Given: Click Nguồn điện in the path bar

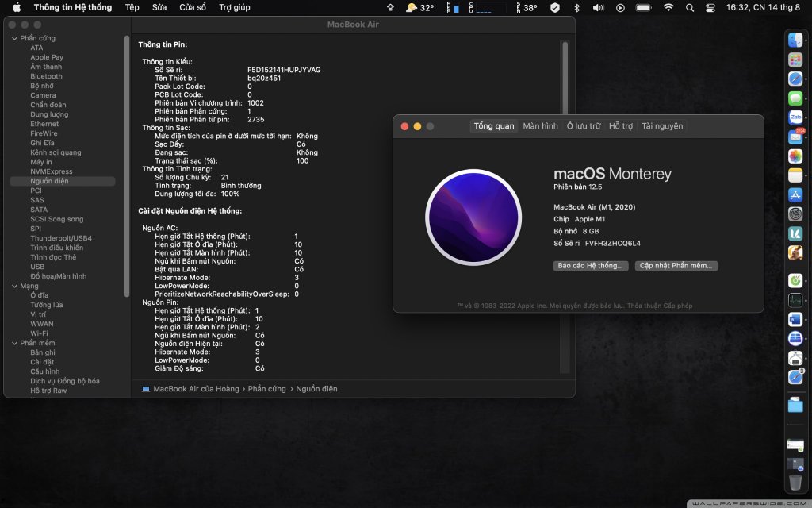Looking at the screenshot, I should (316, 389).
